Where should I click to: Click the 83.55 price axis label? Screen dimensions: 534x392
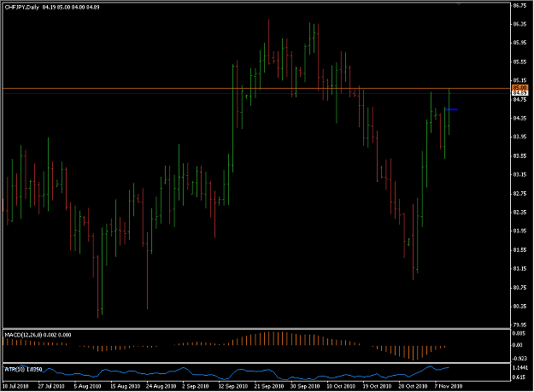tap(519, 155)
